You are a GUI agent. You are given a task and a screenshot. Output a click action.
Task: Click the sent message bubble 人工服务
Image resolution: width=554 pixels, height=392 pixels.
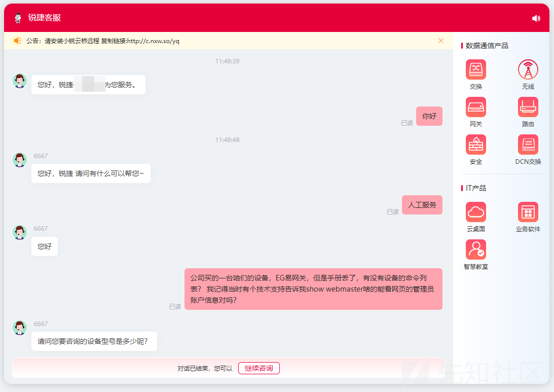(x=422, y=205)
